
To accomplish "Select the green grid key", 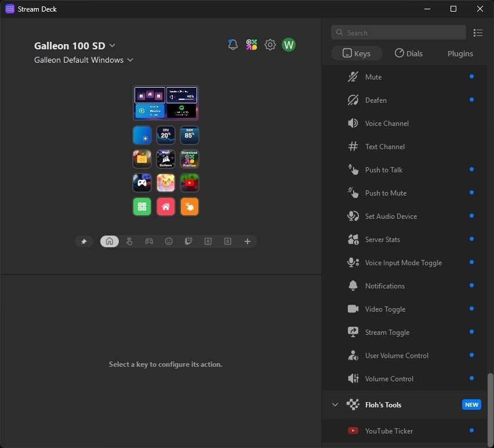I will coord(142,207).
